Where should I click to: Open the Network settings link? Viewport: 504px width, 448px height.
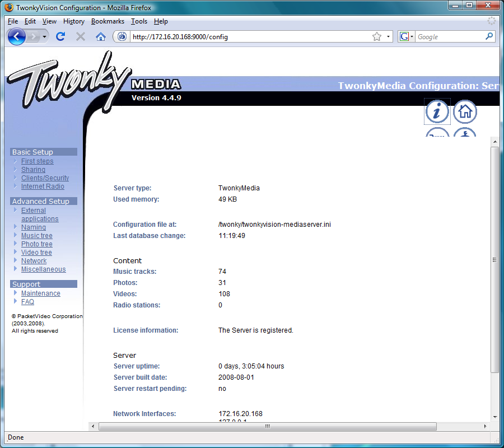(x=34, y=260)
